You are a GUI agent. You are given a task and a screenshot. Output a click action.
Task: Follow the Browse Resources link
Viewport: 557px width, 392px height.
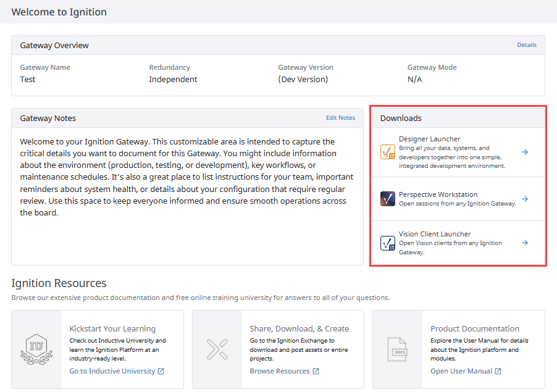click(x=280, y=371)
